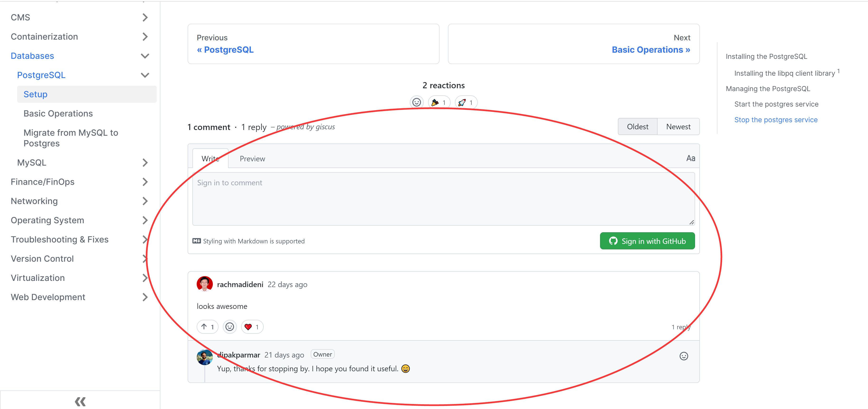Upvote rachmadideni's comment
Viewport: 868px width, 409px height.
207,327
